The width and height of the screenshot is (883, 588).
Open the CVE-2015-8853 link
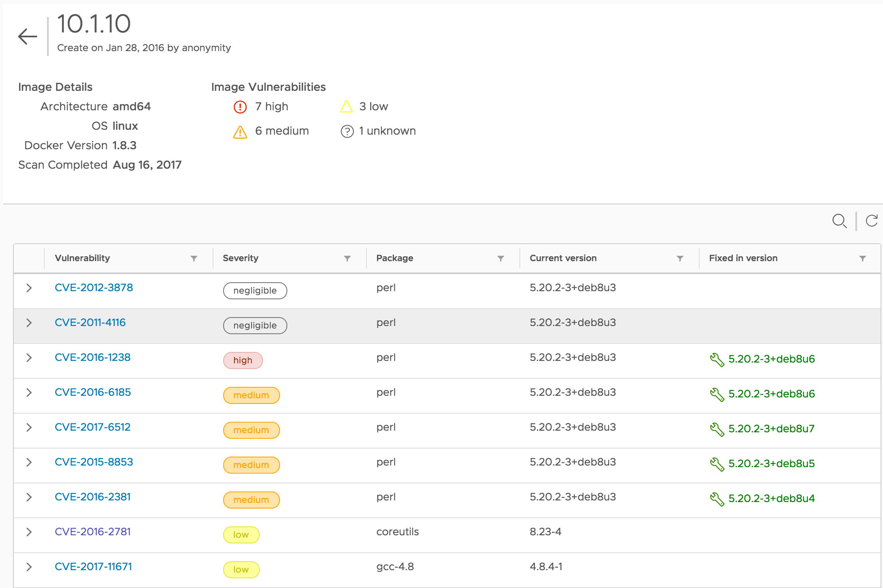pyautogui.click(x=94, y=462)
